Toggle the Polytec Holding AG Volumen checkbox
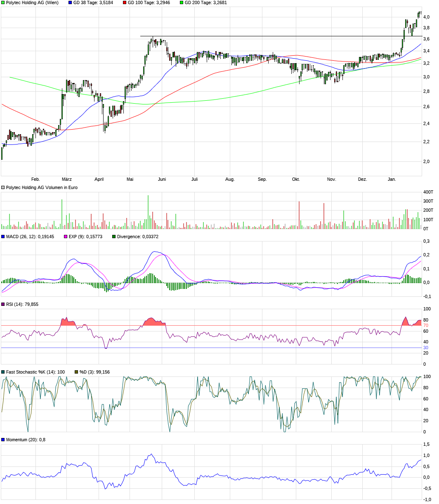Image resolution: width=439 pixels, height=504 pixels. pyautogui.click(x=3, y=187)
